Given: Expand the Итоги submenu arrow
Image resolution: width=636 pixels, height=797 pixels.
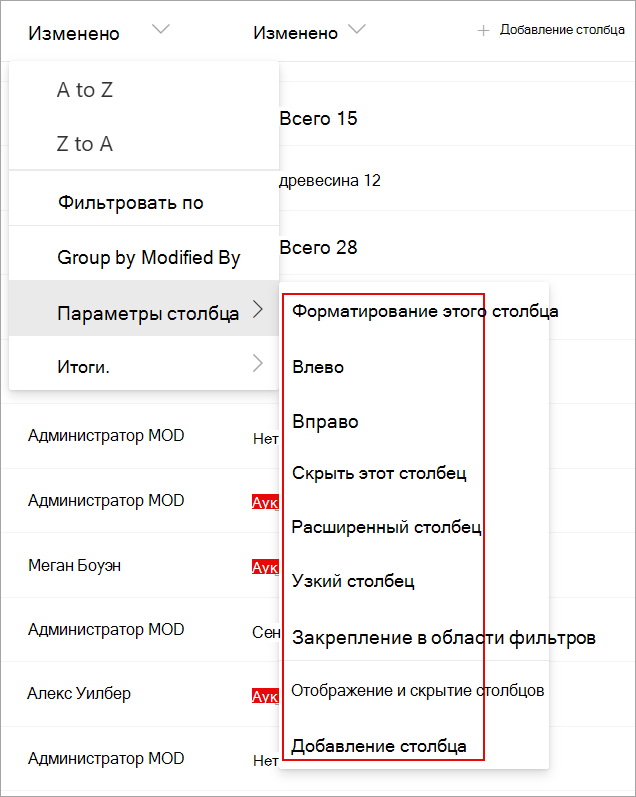Looking at the screenshot, I should pyautogui.click(x=258, y=363).
